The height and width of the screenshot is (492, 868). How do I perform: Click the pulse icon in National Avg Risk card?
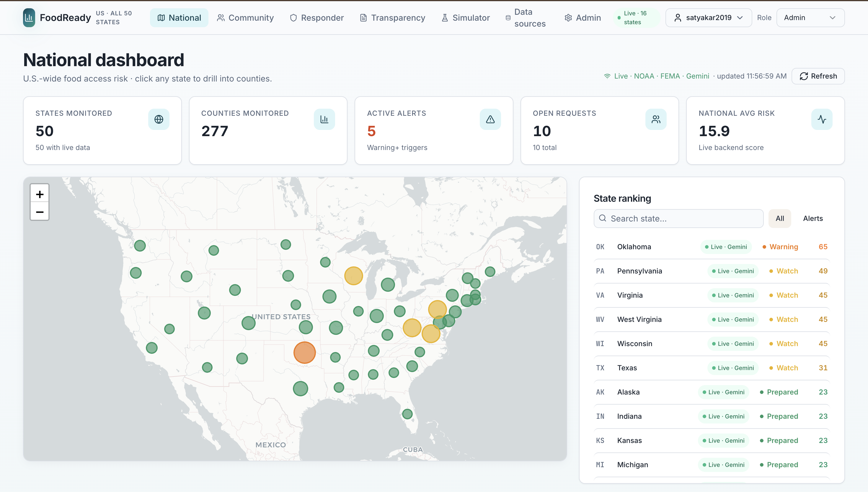821,119
